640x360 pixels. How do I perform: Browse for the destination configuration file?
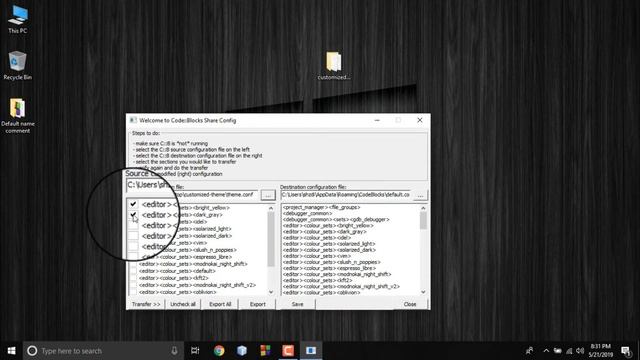click(420, 195)
